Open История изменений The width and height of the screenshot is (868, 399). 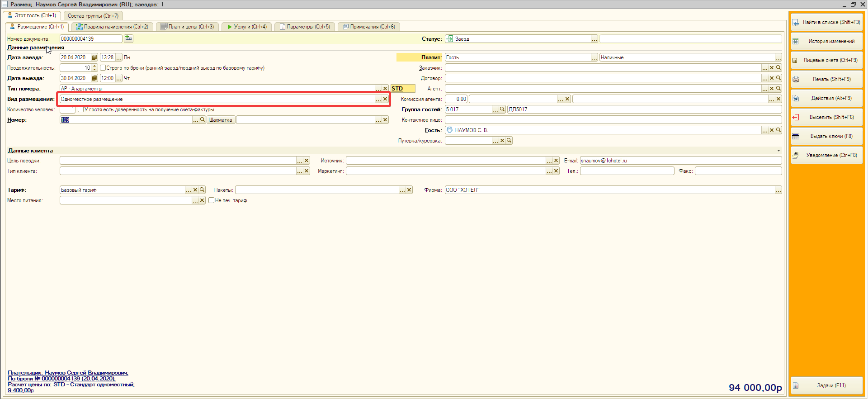[826, 41]
